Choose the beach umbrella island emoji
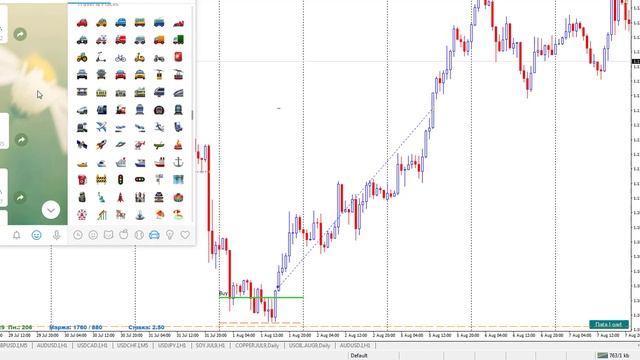Image resolution: width=640 pixels, height=360 pixels. [x=178, y=215]
